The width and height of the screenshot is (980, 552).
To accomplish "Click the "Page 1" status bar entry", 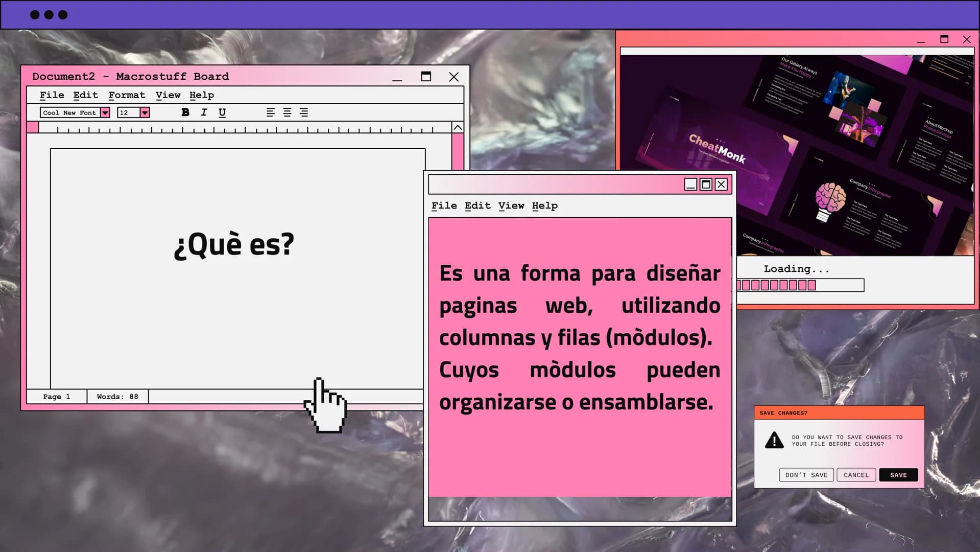I will coord(57,397).
